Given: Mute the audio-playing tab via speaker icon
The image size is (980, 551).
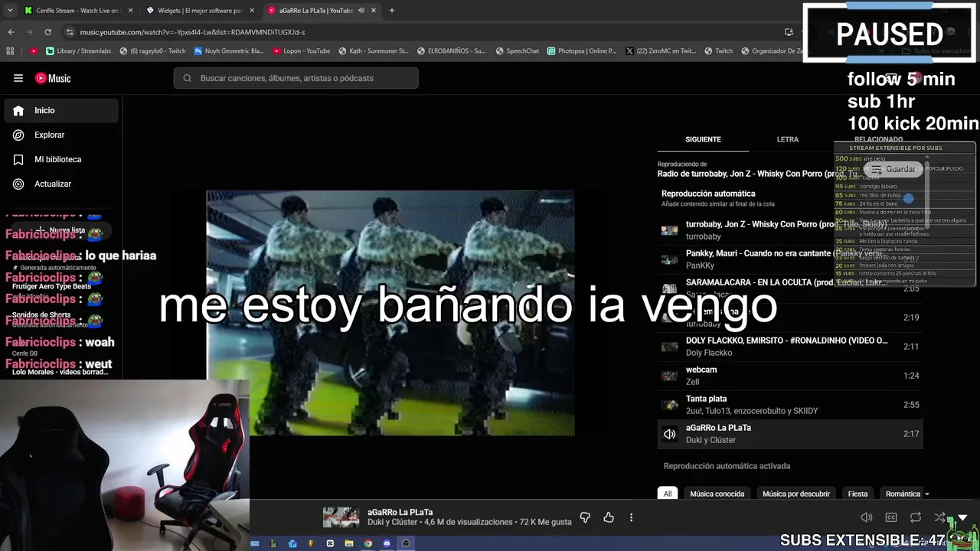Looking at the screenshot, I should (x=361, y=11).
